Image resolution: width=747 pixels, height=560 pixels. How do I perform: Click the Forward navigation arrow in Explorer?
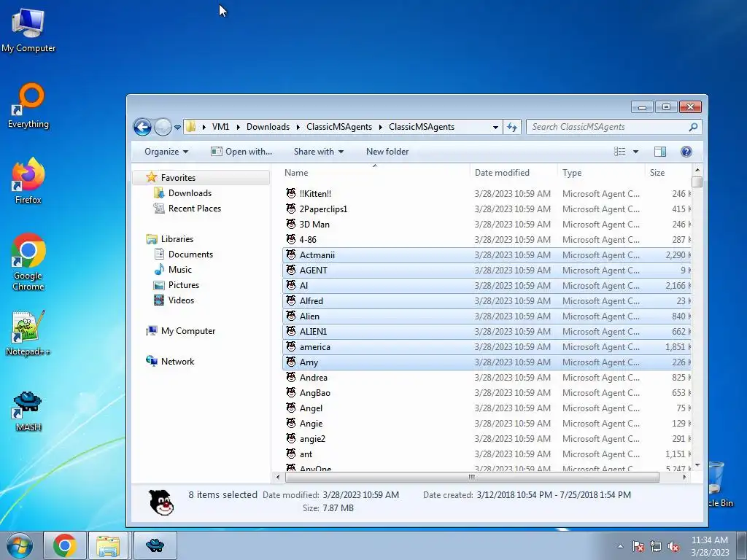tap(163, 127)
